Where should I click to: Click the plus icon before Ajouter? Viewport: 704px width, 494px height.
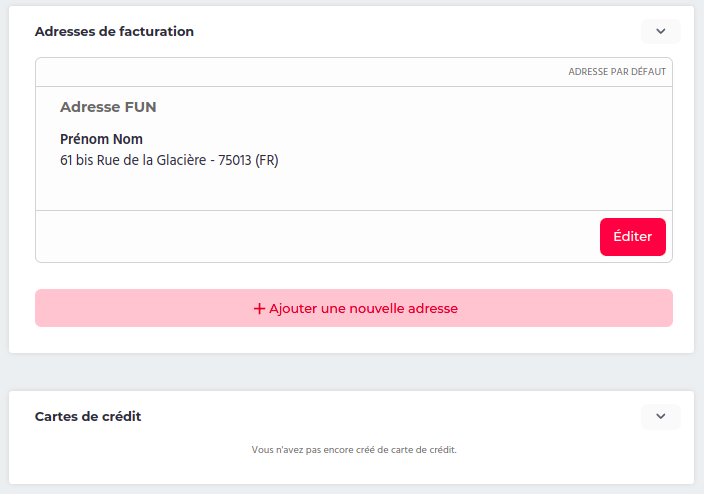click(x=259, y=309)
